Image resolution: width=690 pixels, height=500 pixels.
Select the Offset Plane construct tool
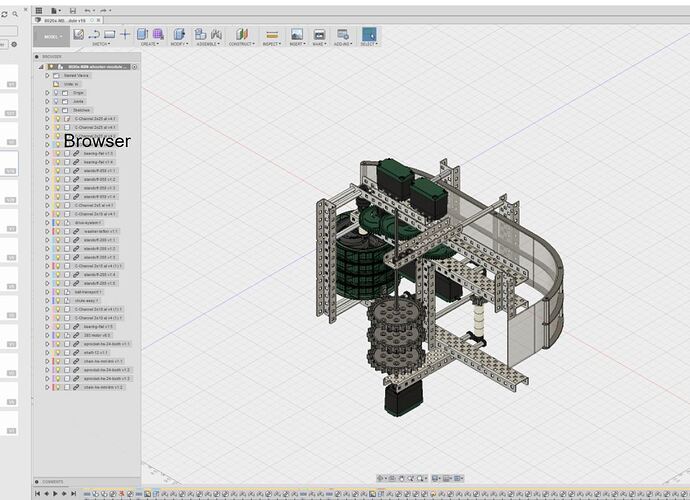[242, 34]
